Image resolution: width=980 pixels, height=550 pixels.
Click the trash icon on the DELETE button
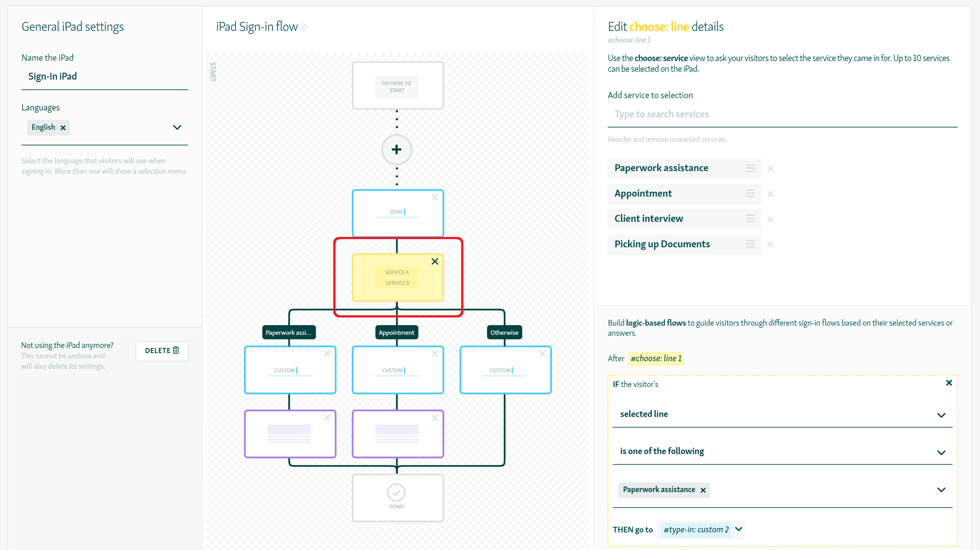tap(176, 350)
